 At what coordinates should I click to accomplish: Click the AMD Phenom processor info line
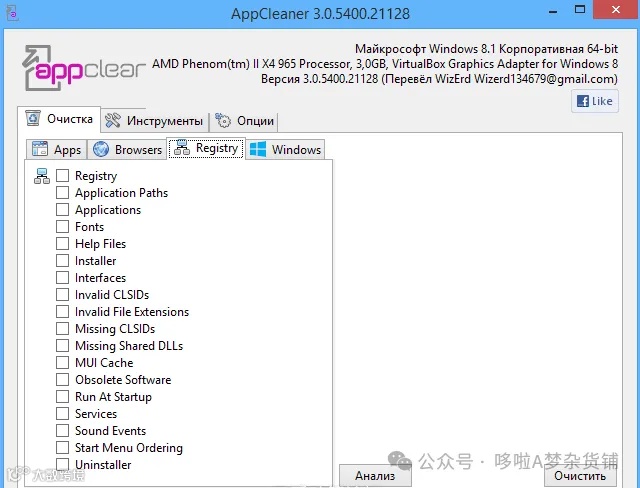click(x=385, y=64)
